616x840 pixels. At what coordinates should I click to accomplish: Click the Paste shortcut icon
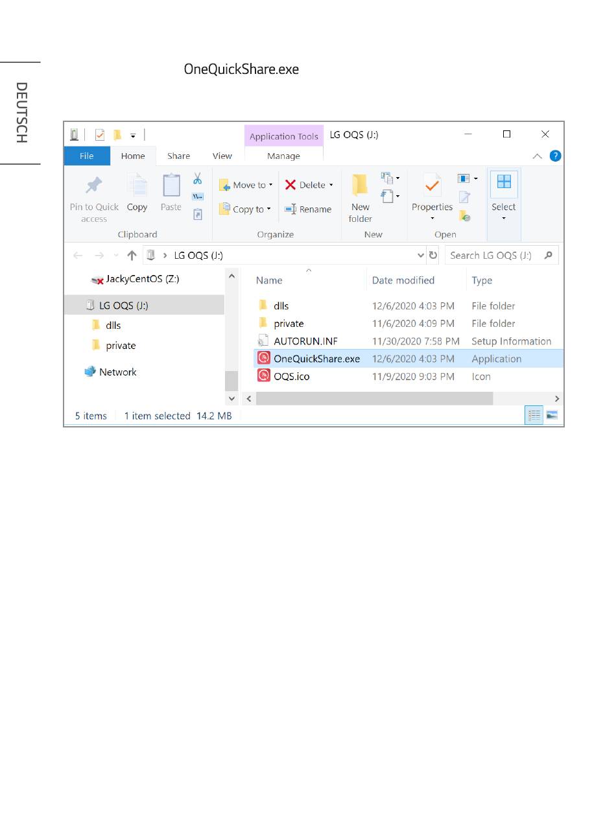[x=198, y=214]
